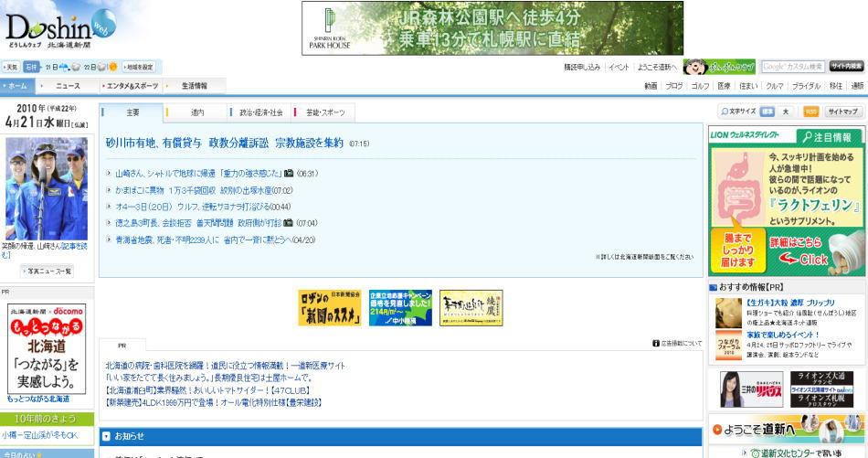Open the 移住 link

coord(836,86)
